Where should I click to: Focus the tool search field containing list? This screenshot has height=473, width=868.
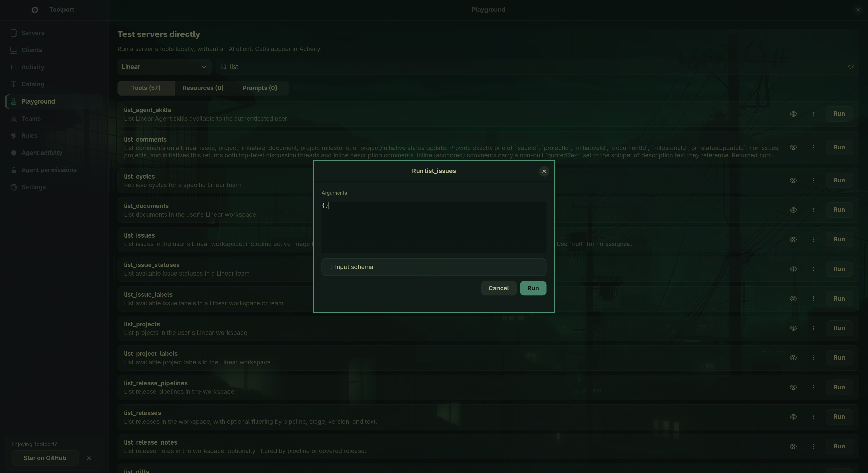(x=538, y=67)
